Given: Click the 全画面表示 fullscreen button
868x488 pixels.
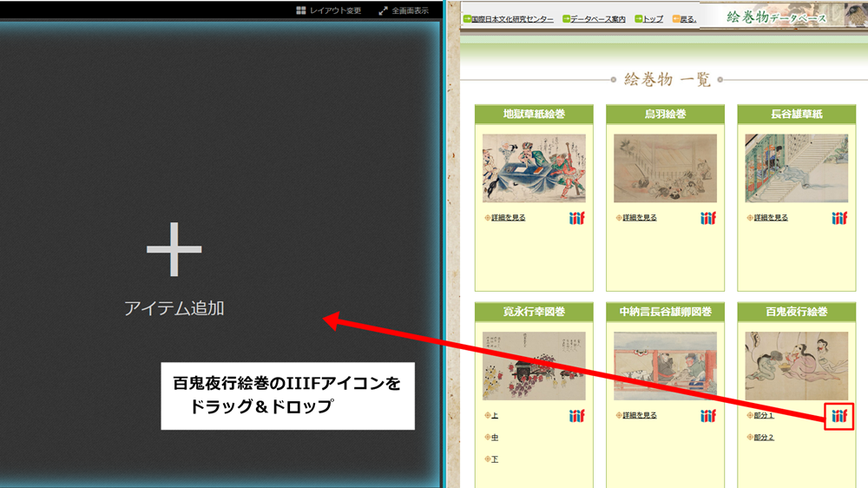Looking at the screenshot, I should click(404, 10).
